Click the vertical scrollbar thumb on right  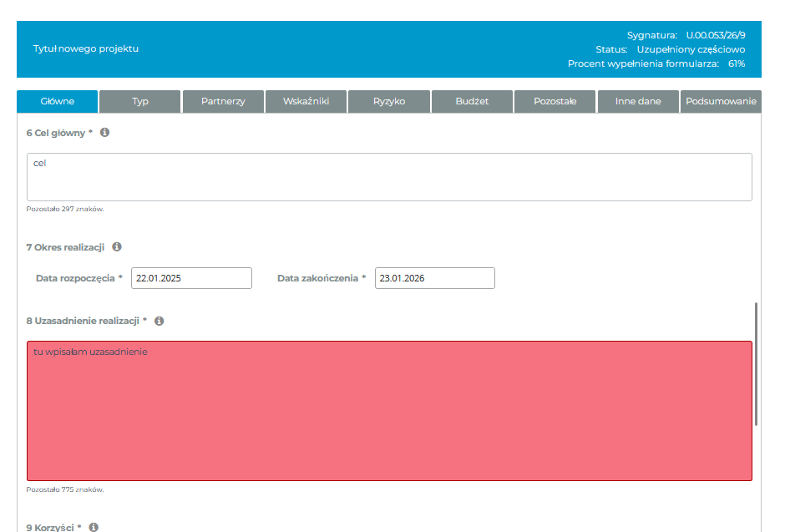click(757, 363)
